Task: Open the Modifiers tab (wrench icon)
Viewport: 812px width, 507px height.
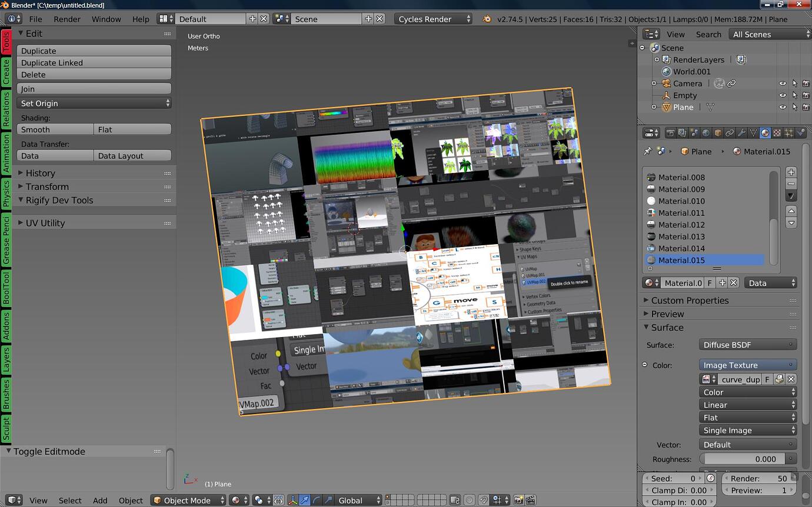Action: [x=741, y=133]
